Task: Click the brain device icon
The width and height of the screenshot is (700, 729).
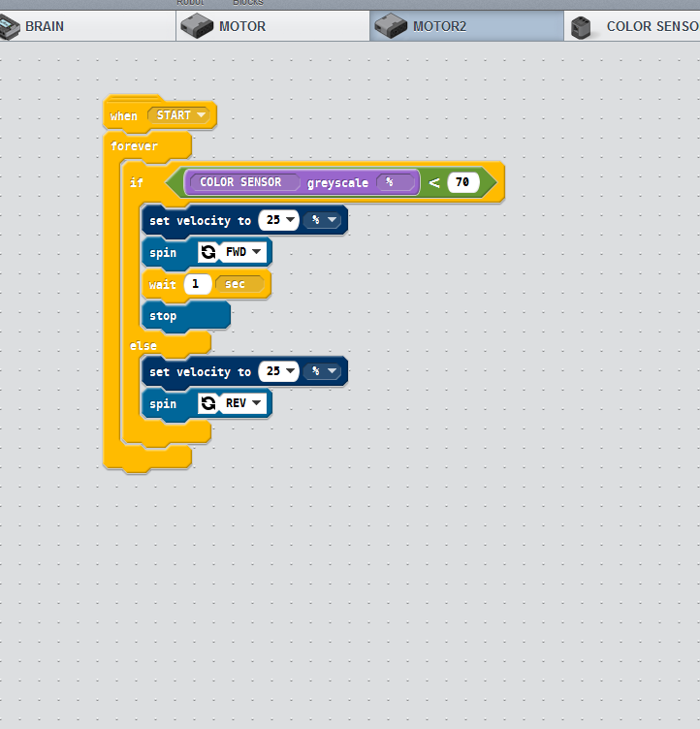Action: tap(10, 26)
